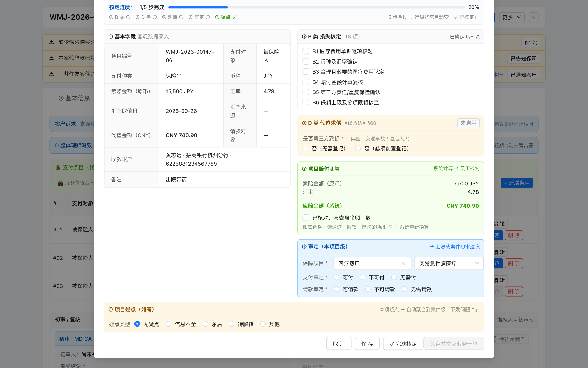Jump to ④ D 类 progress step
588x368 pixels.
point(146,17)
